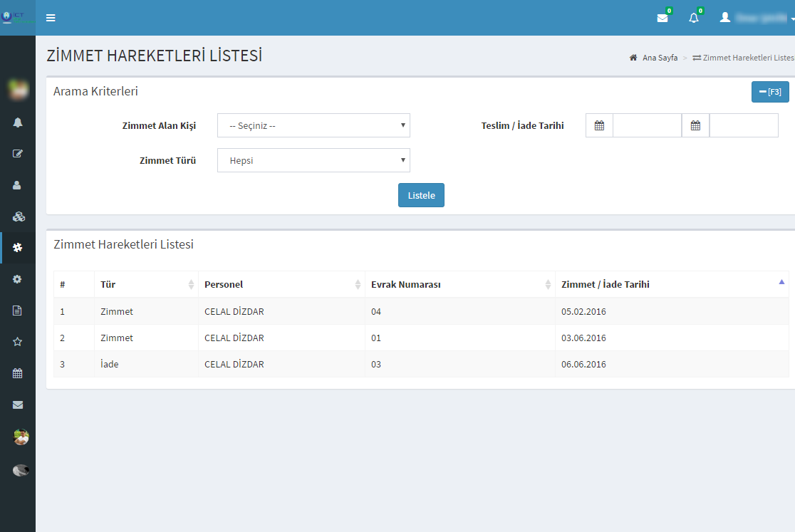Click the first date input field

647,125
